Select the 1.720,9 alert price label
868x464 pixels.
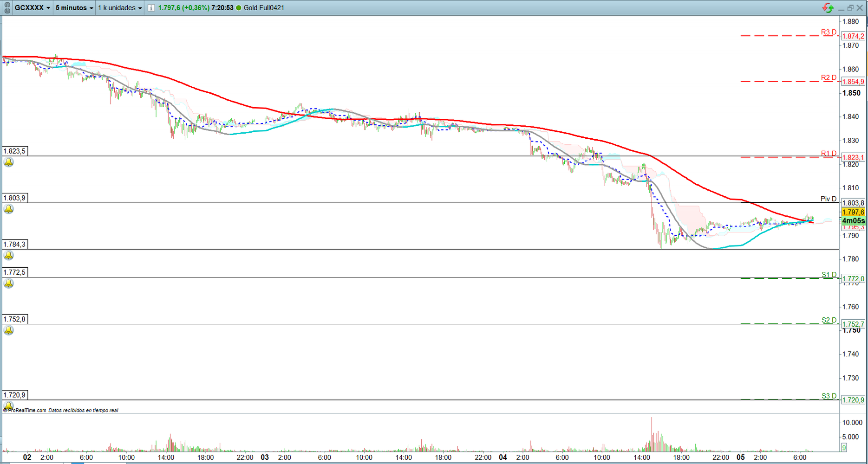(15, 395)
